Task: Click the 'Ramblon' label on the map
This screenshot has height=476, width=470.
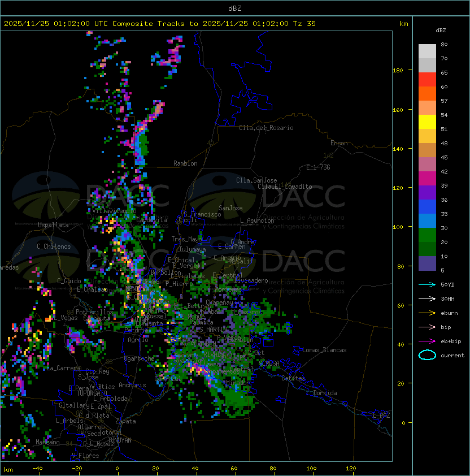Action: 185,163
